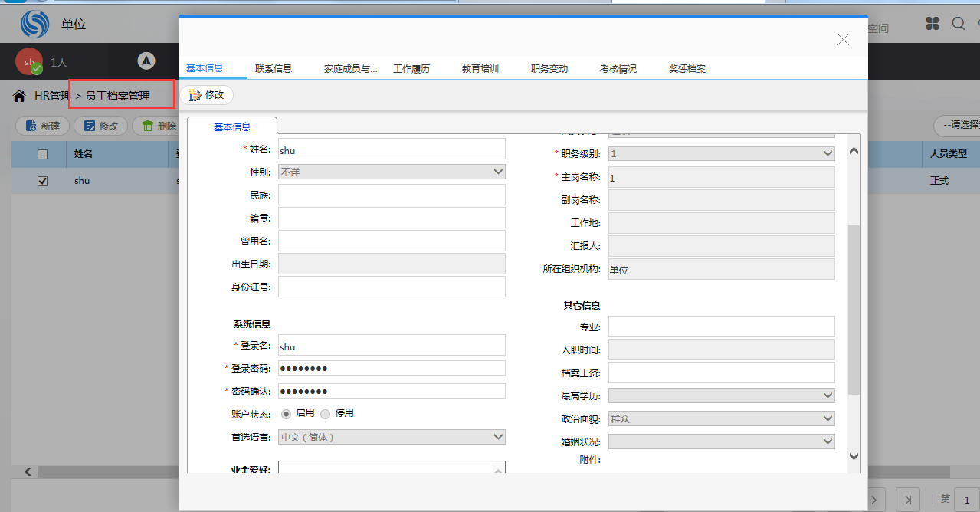Open search with the magnifier icon
The image size is (980, 512).
[959, 24]
